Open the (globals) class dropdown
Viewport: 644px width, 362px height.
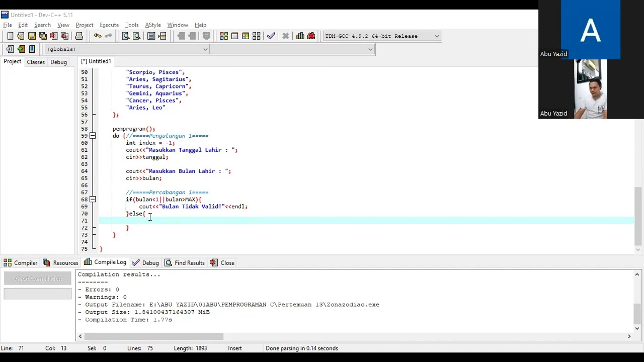click(x=127, y=49)
